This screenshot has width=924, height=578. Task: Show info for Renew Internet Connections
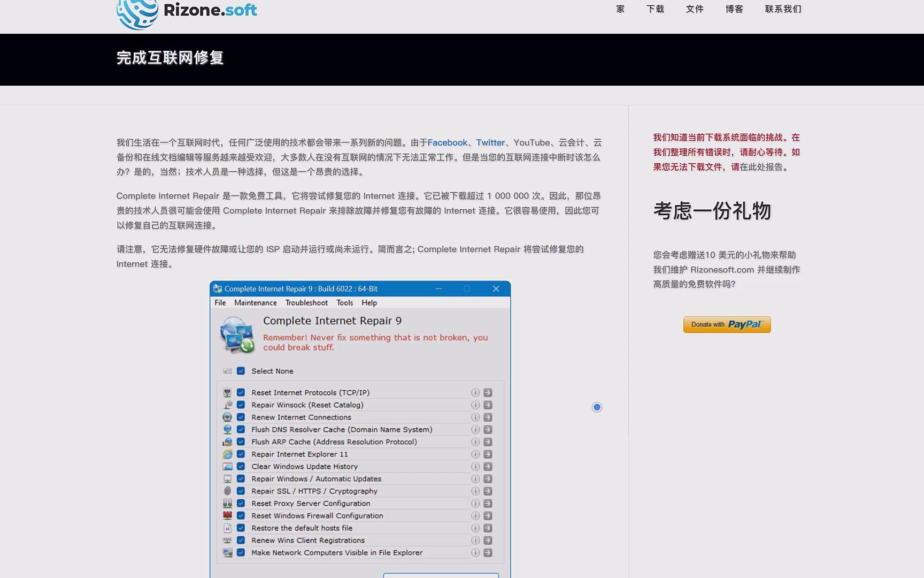(475, 417)
